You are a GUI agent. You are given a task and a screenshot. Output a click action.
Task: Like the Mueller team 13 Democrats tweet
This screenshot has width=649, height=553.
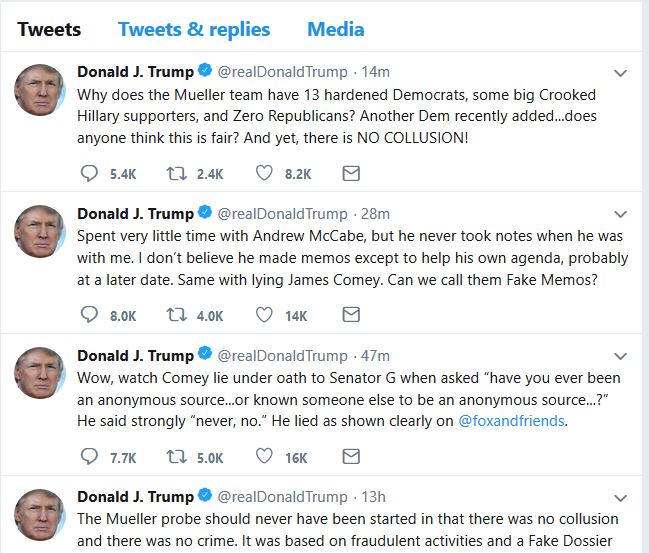click(265, 173)
